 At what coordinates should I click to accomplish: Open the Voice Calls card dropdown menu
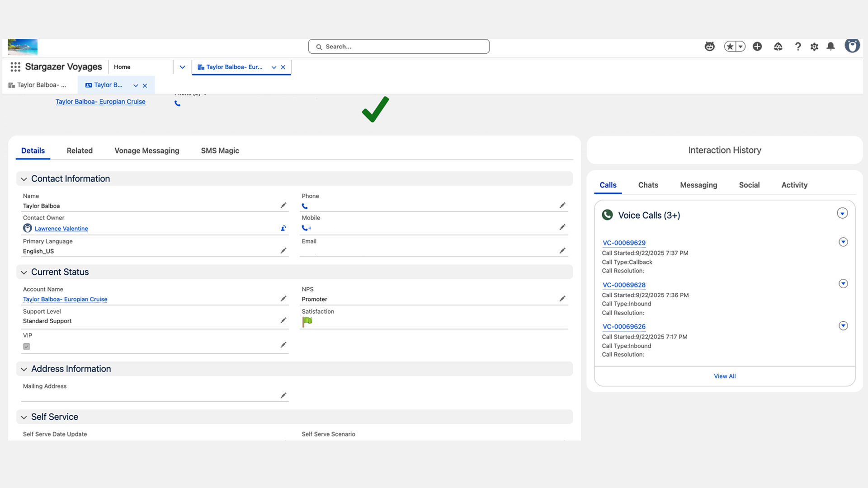[x=842, y=213]
